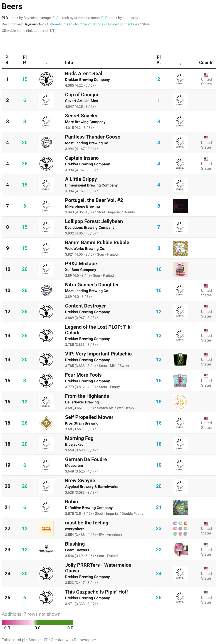Image resolution: width=218 pixels, height=644 pixels.
Task: Click US flag in Captain Insano row
Action: coord(206,159)
